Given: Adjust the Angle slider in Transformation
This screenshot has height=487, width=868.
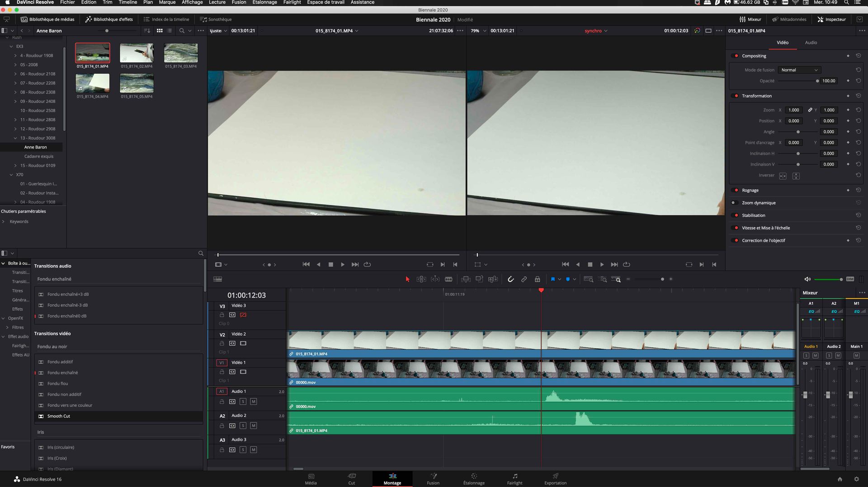Looking at the screenshot, I should point(798,132).
